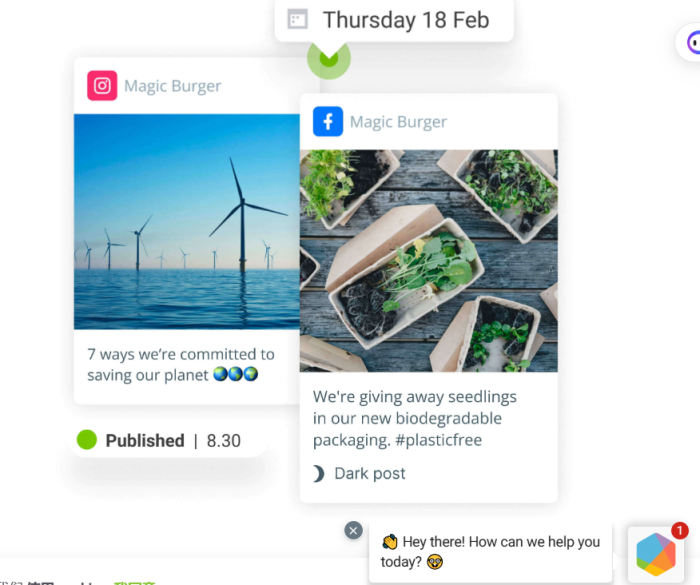700x585 pixels.
Task: Expand the green chevron under the date
Action: tap(329, 58)
